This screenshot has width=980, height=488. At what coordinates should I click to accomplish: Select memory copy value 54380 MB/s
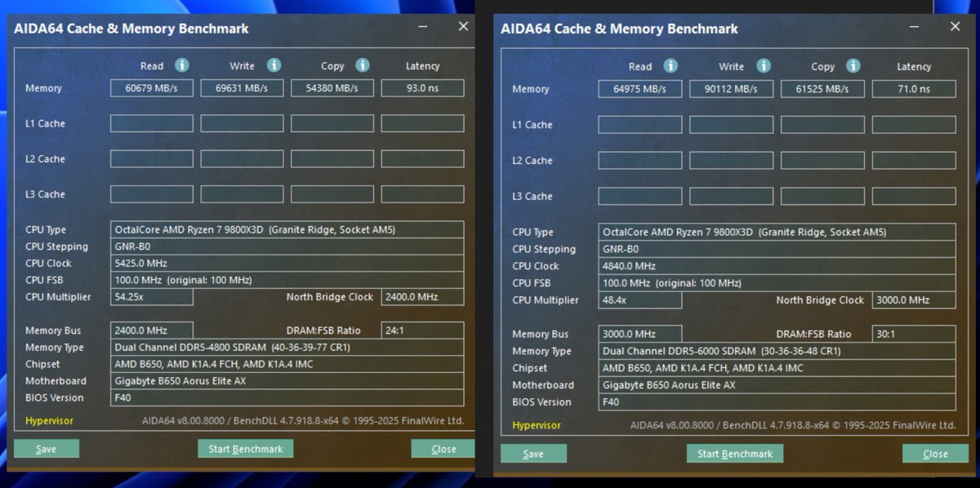coord(332,88)
